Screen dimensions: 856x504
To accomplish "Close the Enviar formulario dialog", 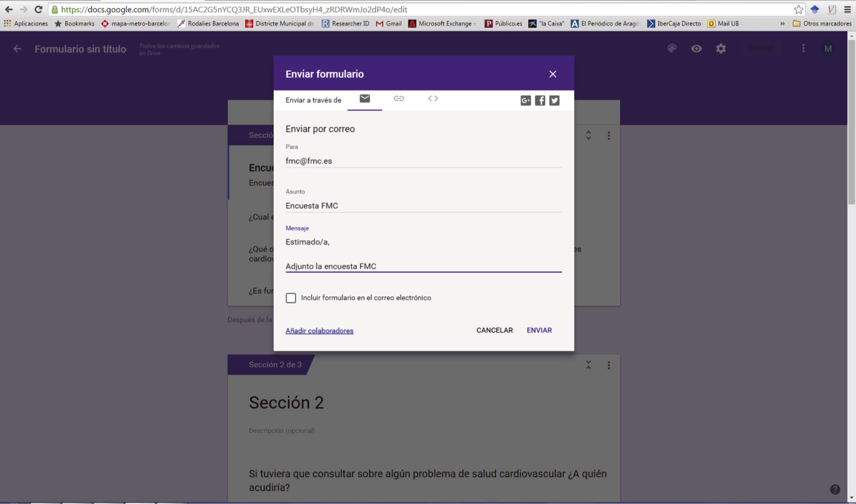I will click(x=552, y=74).
